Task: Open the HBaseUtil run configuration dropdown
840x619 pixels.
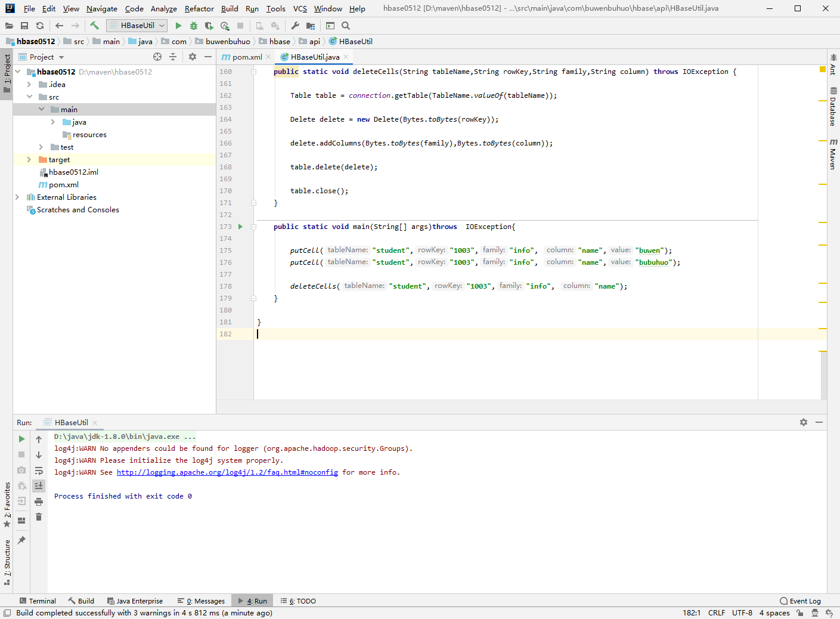Action: tap(138, 26)
